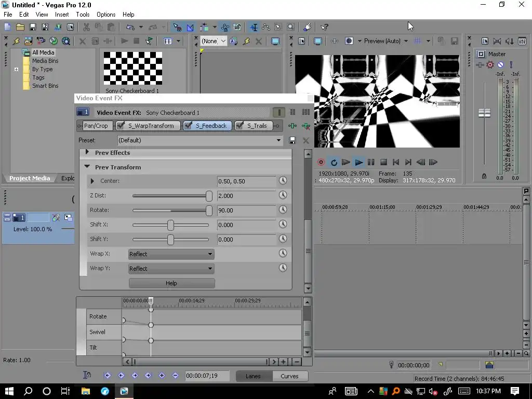The height and width of the screenshot is (399, 532).
Task: Open the Wrap X Reflect dropdown
Action: (x=171, y=254)
